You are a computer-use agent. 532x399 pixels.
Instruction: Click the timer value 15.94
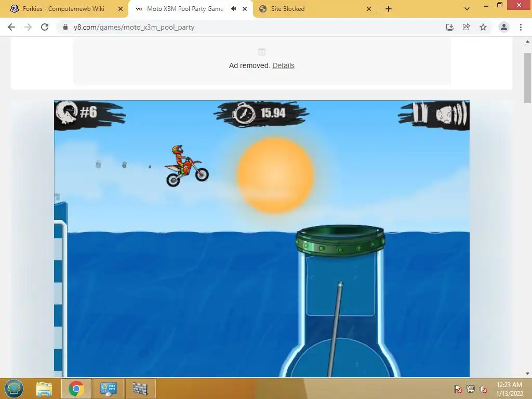pyautogui.click(x=273, y=113)
